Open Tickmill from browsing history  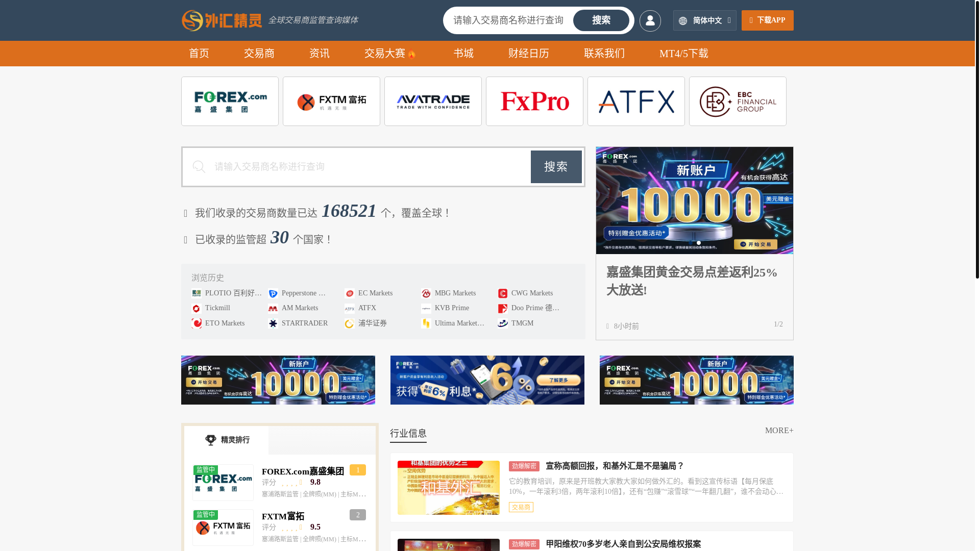pos(211,308)
